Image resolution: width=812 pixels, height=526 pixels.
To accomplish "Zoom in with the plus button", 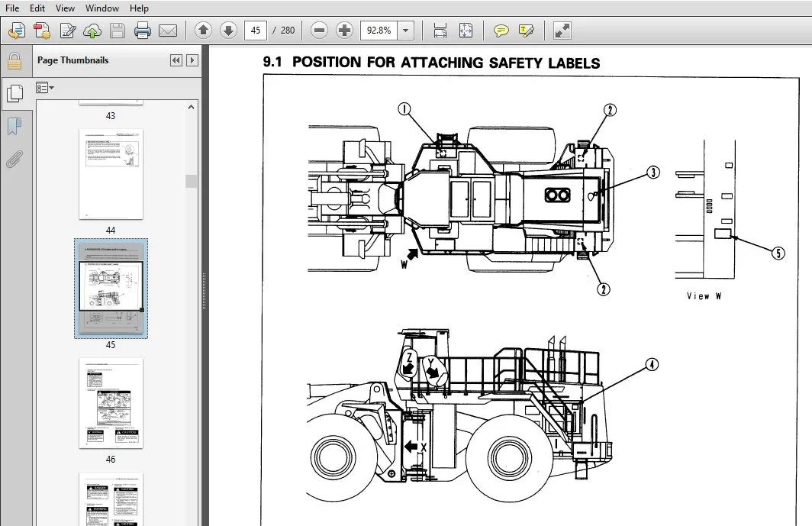I will [344, 31].
